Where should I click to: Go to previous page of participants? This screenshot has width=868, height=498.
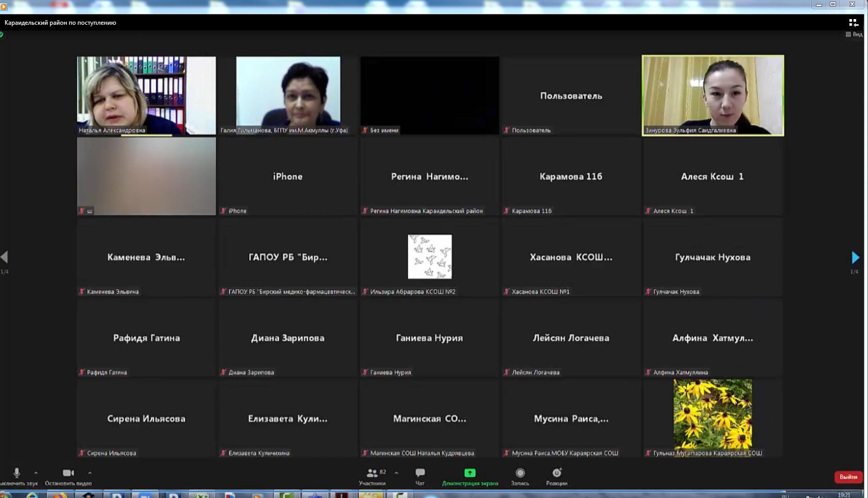point(5,256)
